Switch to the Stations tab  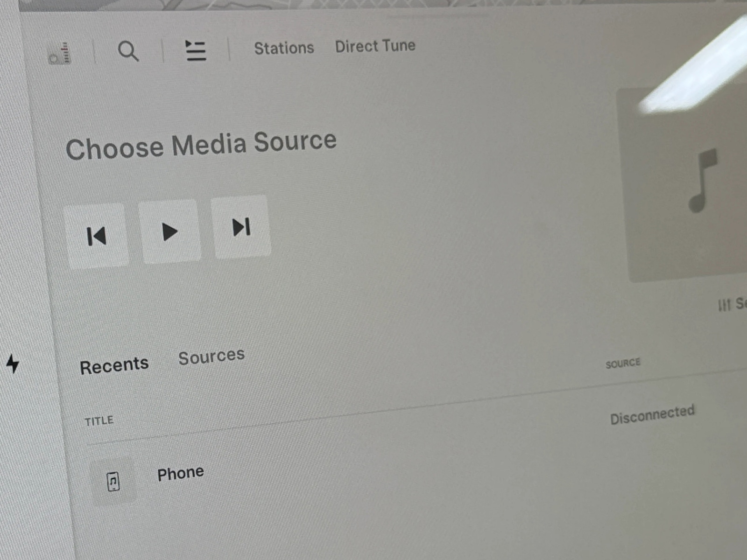tap(284, 48)
